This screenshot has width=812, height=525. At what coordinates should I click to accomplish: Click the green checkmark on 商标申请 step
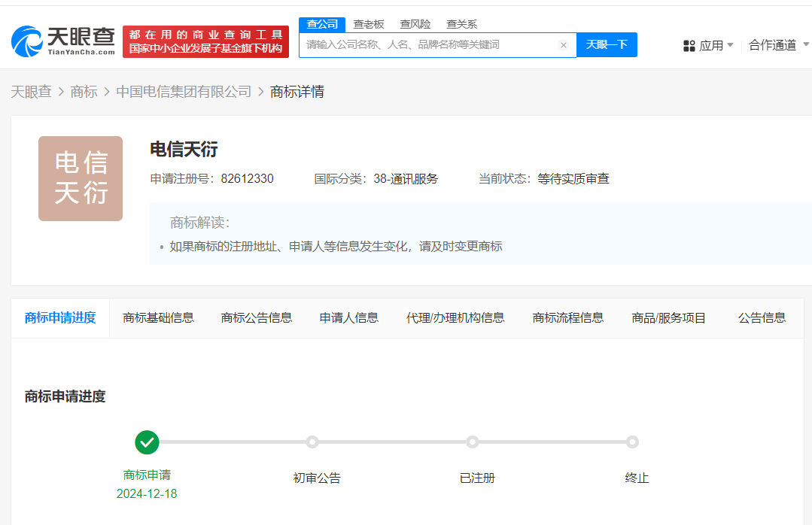tap(147, 442)
